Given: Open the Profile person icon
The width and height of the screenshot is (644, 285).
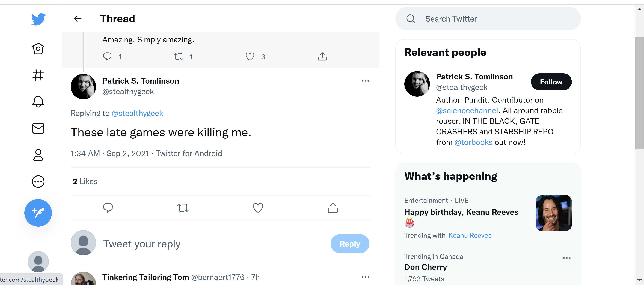Looking at the screenshot, I should click(x=38, y=155).
